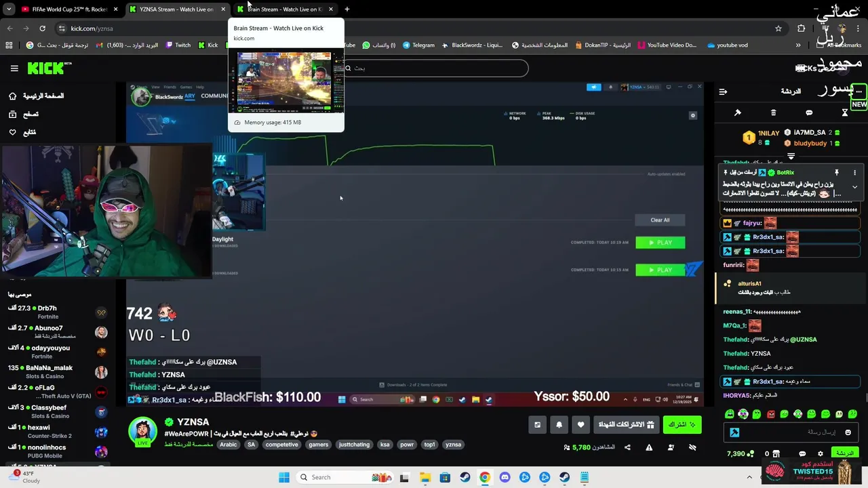Open recommended channel nonolinhocs
This screenshot has width=868, height=488.
(57, 451)
